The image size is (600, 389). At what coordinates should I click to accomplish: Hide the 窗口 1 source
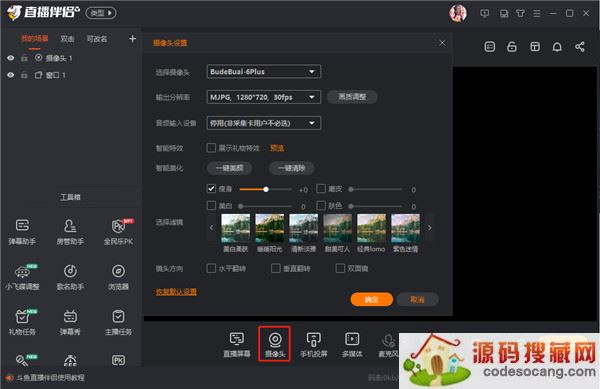point(10,75)
